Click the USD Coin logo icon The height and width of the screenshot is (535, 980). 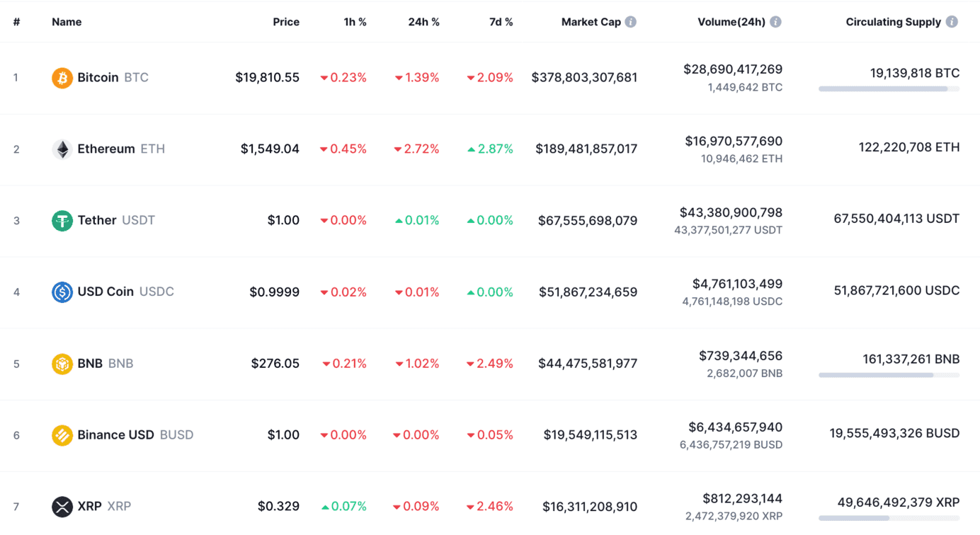[62, 292]
